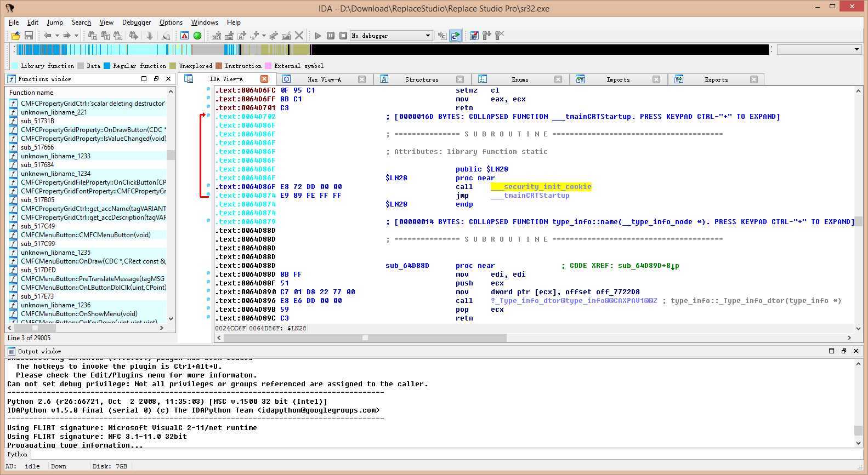Click the External symbol color swatch
868x475 pixels.
coord(268,66)
